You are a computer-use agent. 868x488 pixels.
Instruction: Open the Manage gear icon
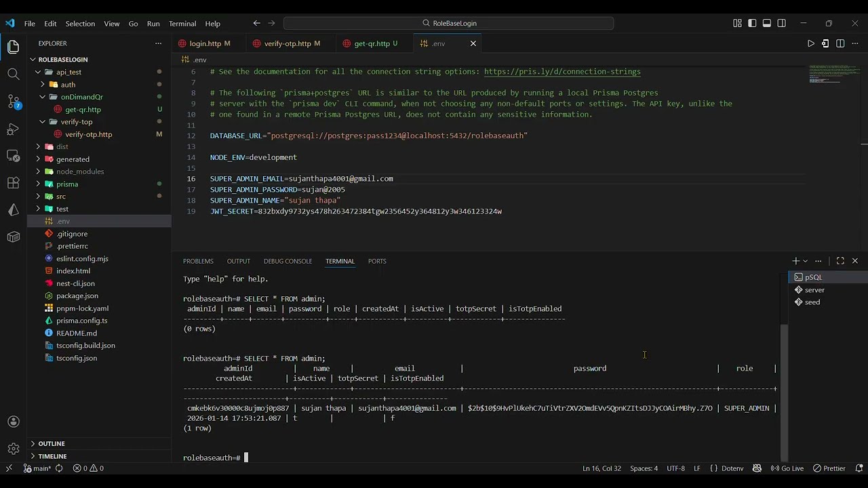(x=14, y=449)
